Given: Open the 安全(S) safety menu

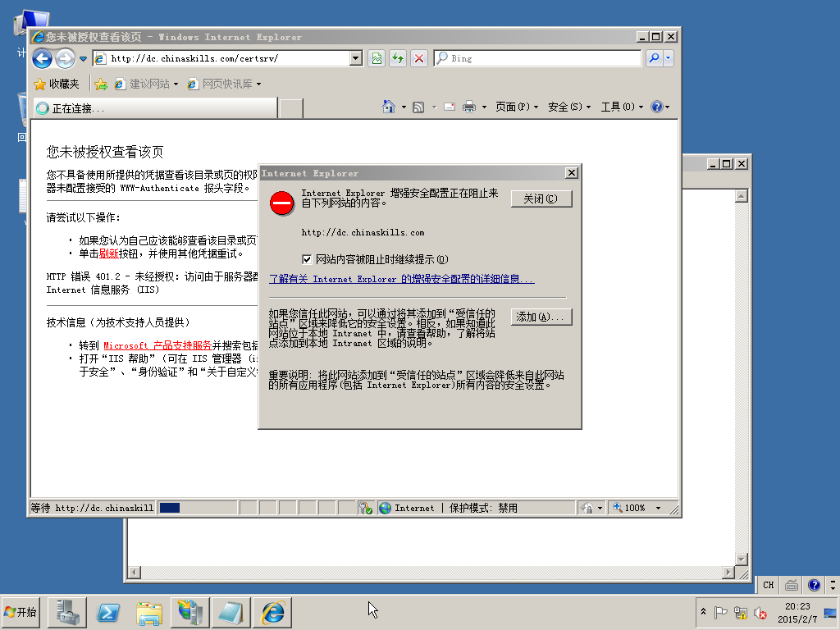Looking at the screenshot, I should pyautogui.click(x=569, y=107).
